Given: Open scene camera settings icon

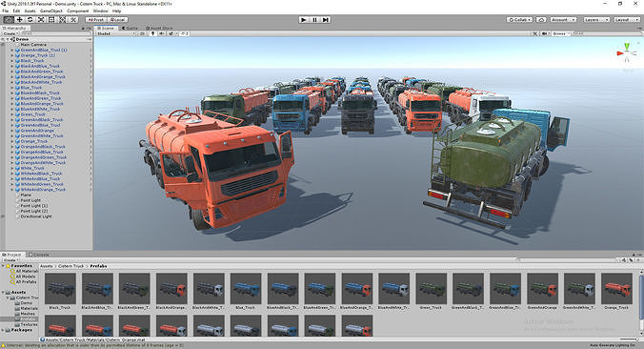Looking at the screenshot, I should (x=546, y=33).
